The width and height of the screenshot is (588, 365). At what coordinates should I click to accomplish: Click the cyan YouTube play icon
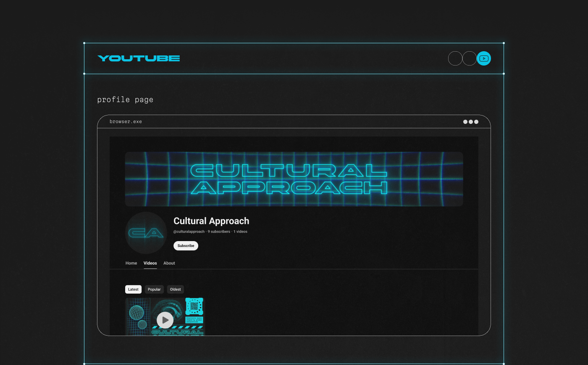pos(484,58)
